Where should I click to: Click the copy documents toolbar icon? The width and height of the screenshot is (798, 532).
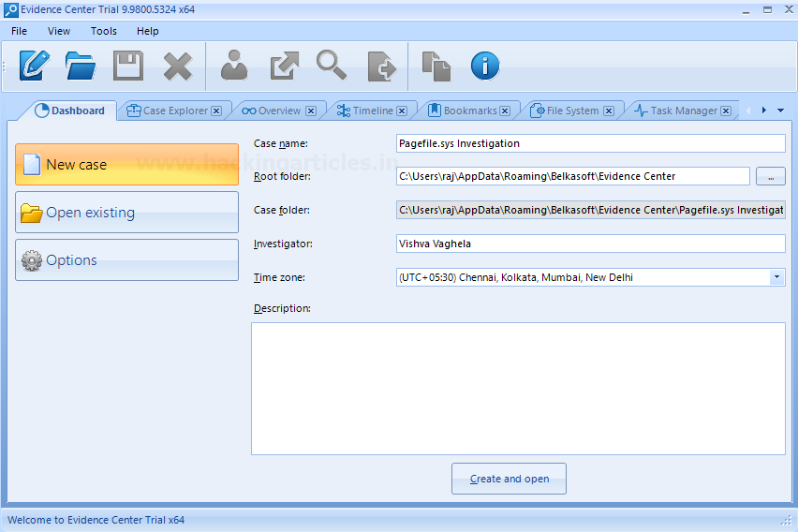coord(436,66)
